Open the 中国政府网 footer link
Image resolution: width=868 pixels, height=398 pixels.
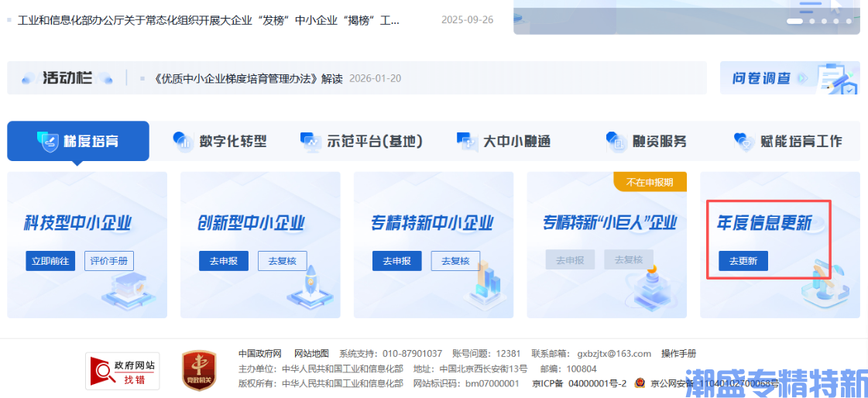pyautogui.click(x=260, y=354)
